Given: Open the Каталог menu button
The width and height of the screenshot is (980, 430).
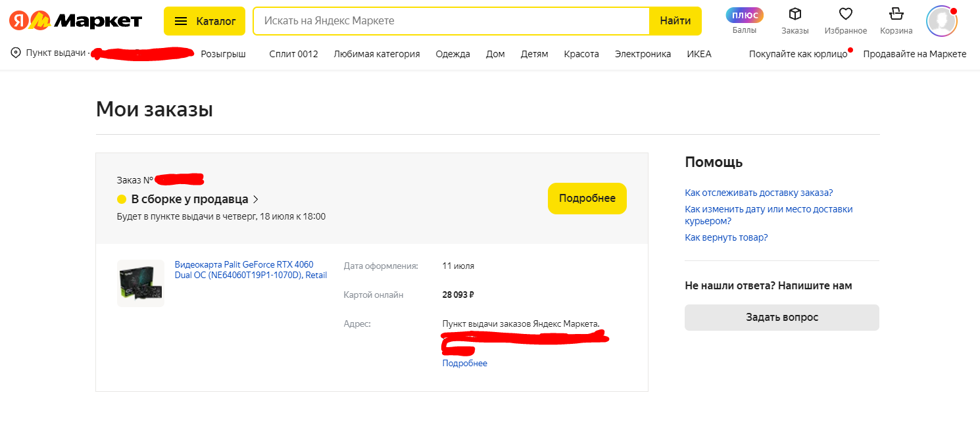Looking at the screenshot, I should click(205, 21).
